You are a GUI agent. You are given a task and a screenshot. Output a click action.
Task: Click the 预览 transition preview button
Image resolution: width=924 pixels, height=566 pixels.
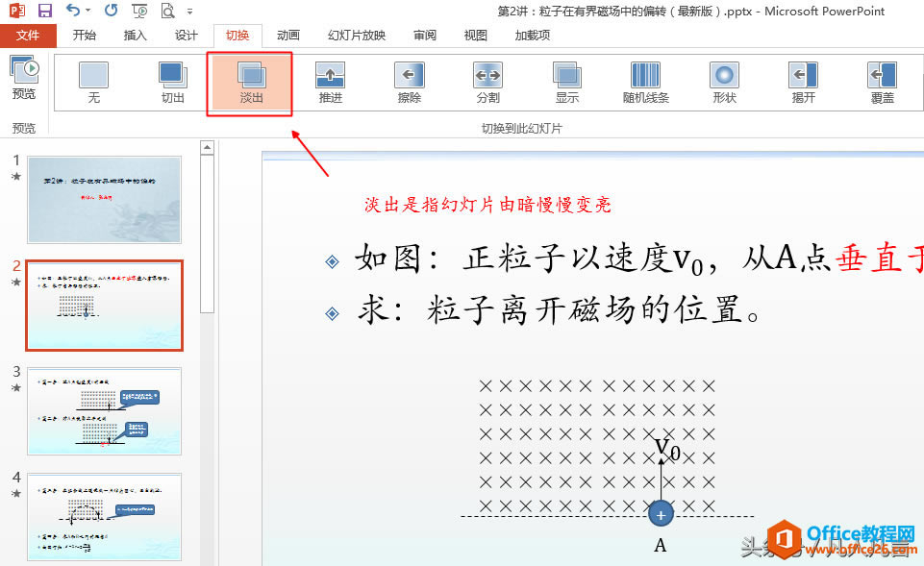click(x=24, y=77)
